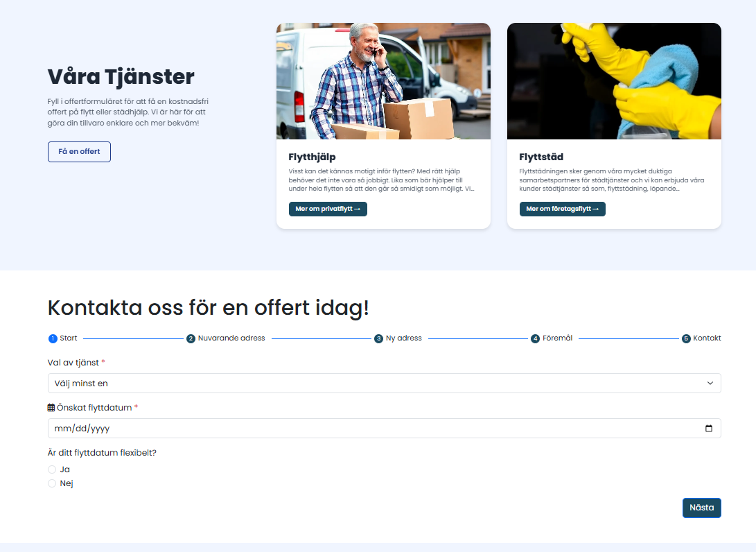Click step 3 circle for Ny adress
Image resolution: width=756 pixels, height=552 pixels.
tap(378, 338)
